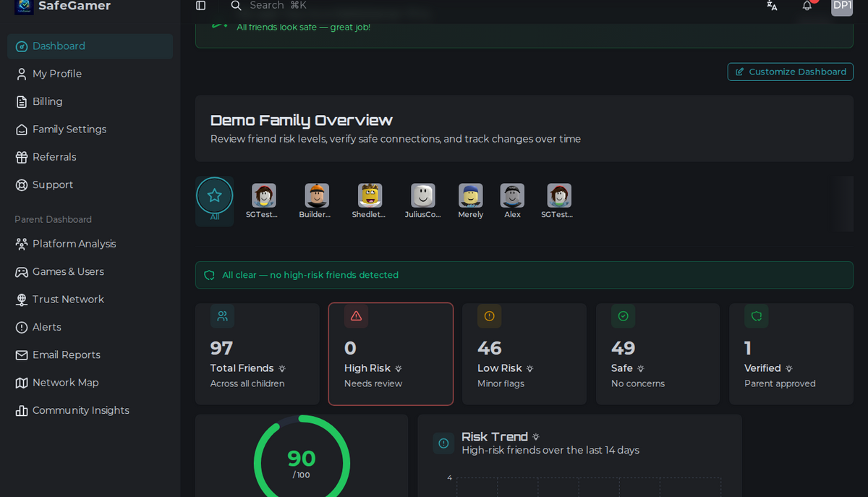Click 'All friends look safe — great job!' text
Viewport: 868px width, 497px height.
click(x=304, y=27)
